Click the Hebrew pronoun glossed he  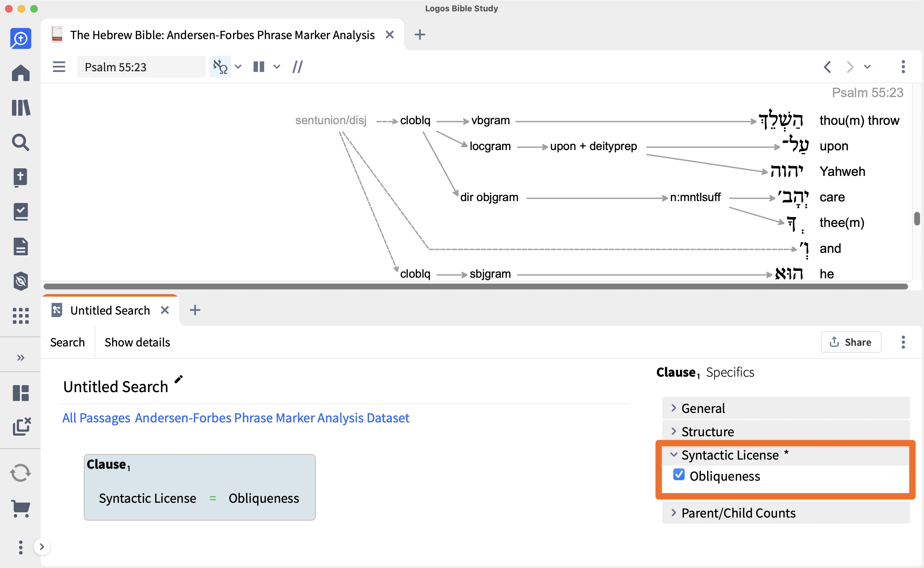[x=789, y=274]
